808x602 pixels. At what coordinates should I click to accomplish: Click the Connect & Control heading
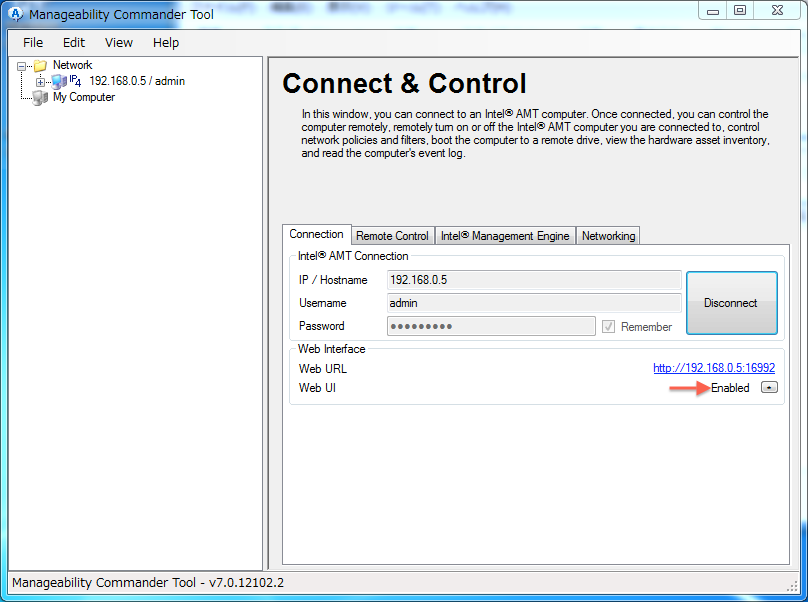405,83
